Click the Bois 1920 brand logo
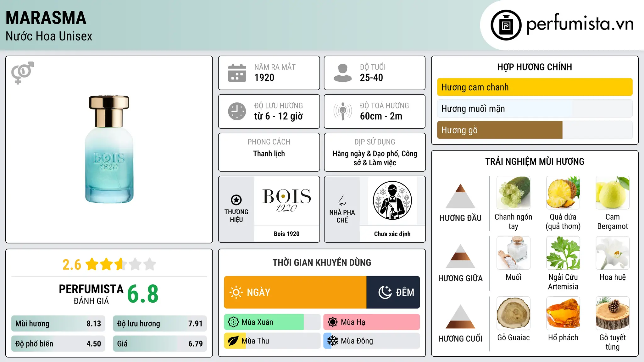This screenshot has height=362, width=644. click(286, 200)
